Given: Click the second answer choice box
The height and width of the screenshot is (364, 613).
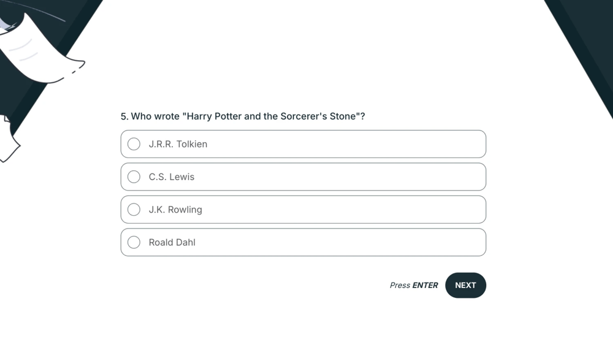Looking at the screenshot, I should pos(303,176).
